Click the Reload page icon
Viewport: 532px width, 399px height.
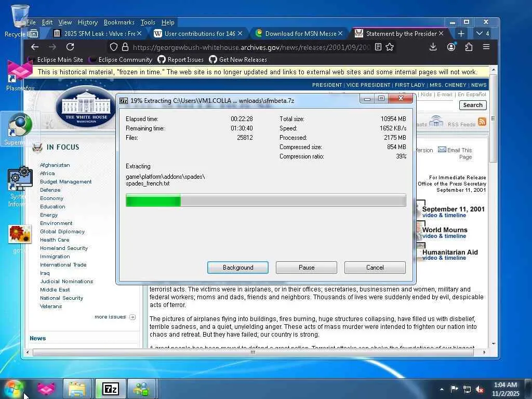(70, 47)
